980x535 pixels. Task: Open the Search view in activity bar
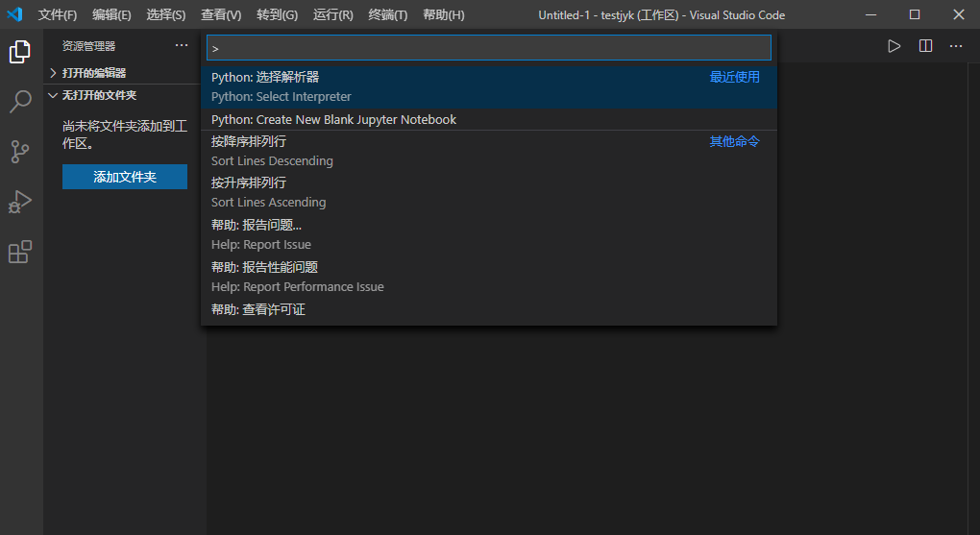(x=20, y=101)
